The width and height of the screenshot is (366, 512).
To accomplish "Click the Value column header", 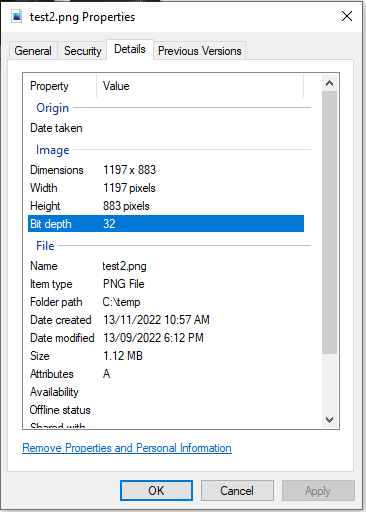I will coord(200,86).
